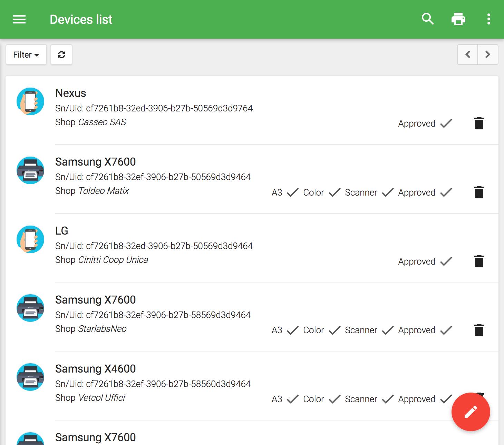Viewport: 504px width, 445px height.
Task: Expand the Filter dropdown
Action: (26, 55)
